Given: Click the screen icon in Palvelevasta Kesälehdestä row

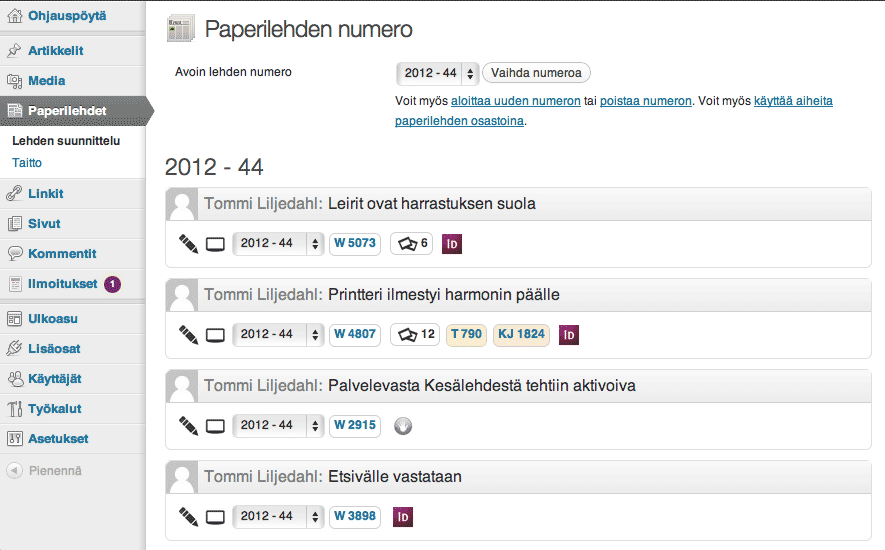Looking at the screenshot, I should 215,426.
